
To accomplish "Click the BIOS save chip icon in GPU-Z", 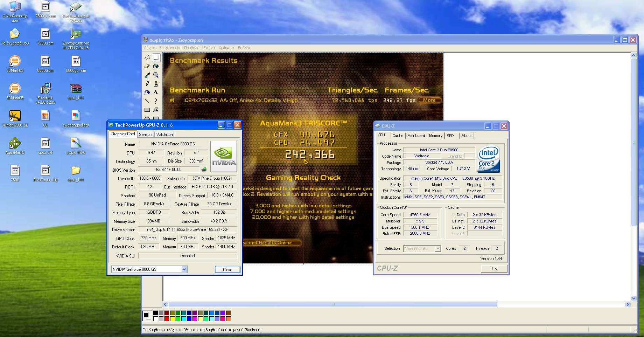I will pyautogui.click(x=204, y=170).
